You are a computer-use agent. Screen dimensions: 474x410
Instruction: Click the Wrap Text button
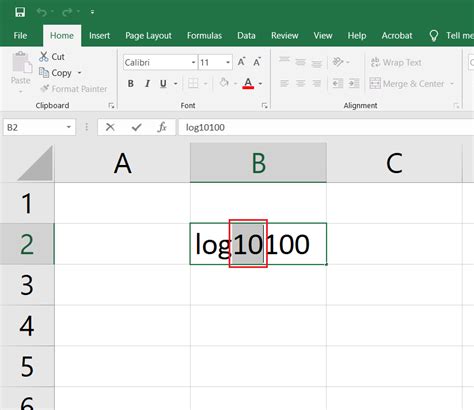point(396,62)
